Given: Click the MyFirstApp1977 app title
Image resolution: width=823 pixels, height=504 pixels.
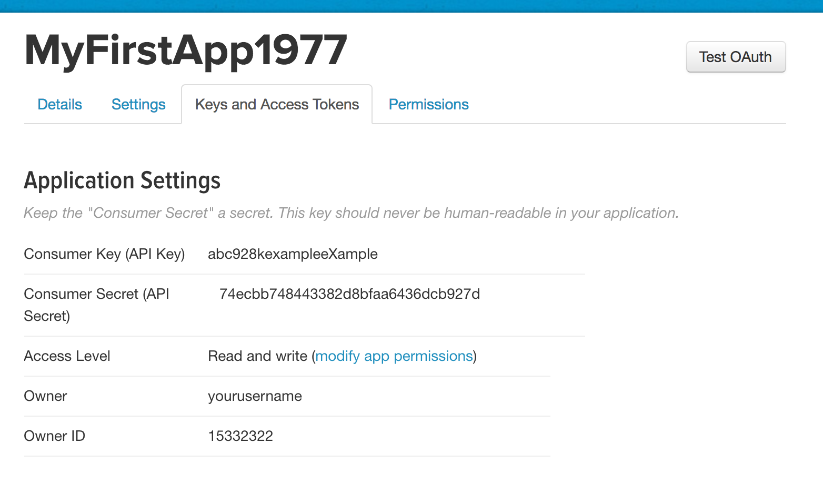Looking at the screenshot, I should 186,51.
